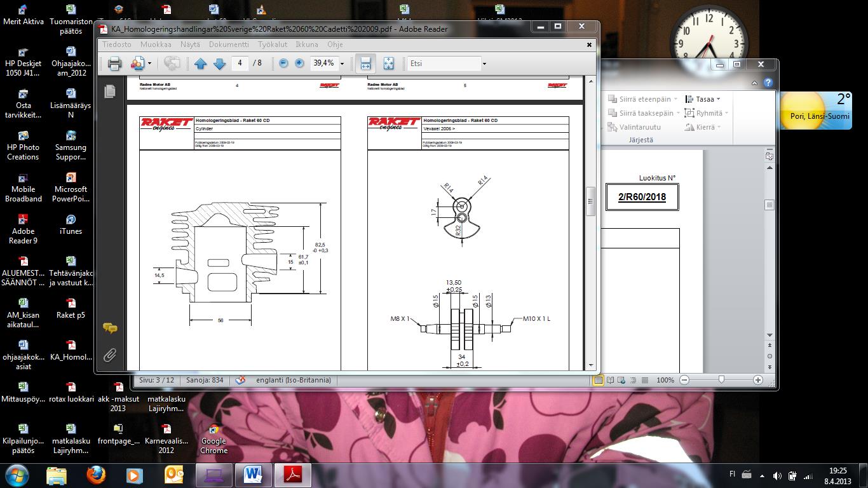Collapse the Word ribbon with the caret icon
This screenshot has height=488, width=868.
click(754, 83)
